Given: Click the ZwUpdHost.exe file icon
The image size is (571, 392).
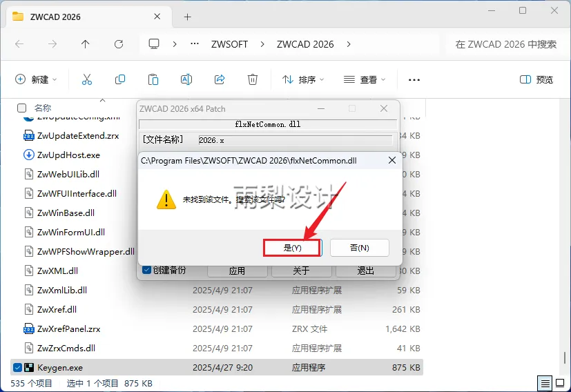Looking at the screenshot, I should pyautogui.click(x=29, y=155).
